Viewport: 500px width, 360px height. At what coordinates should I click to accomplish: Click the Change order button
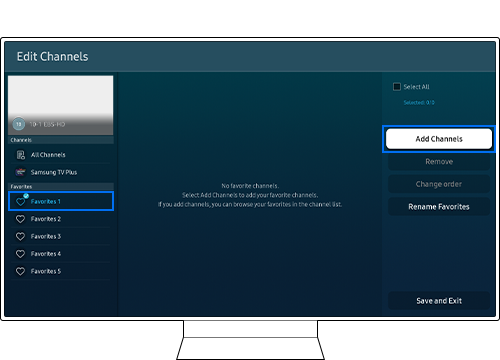coord(439,184)
